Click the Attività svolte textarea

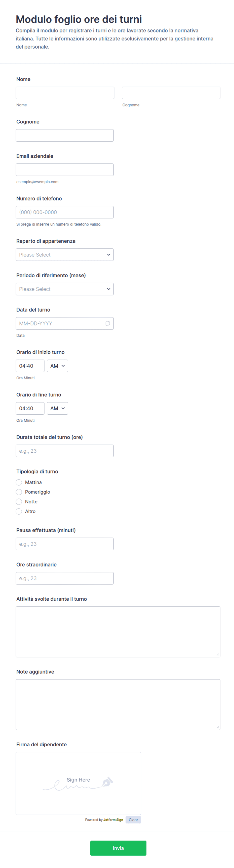118,632
